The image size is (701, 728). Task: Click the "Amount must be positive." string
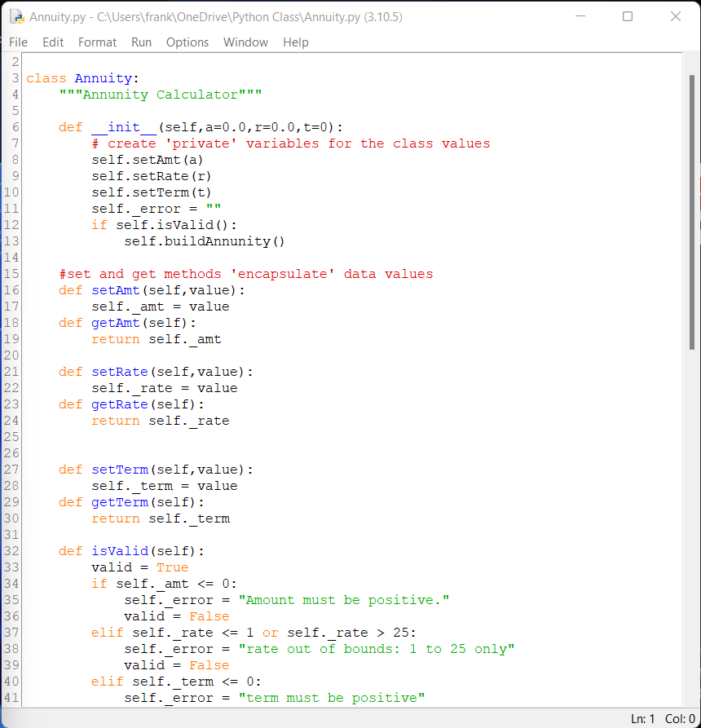click(343, 600)
